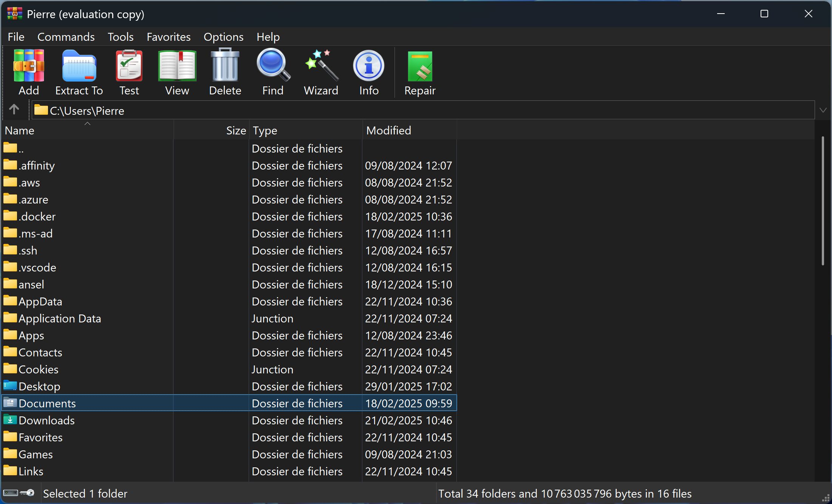Screen dimensions: 832x504
Task: Click the Test archive toolbar icon
Action: [129, 66]
